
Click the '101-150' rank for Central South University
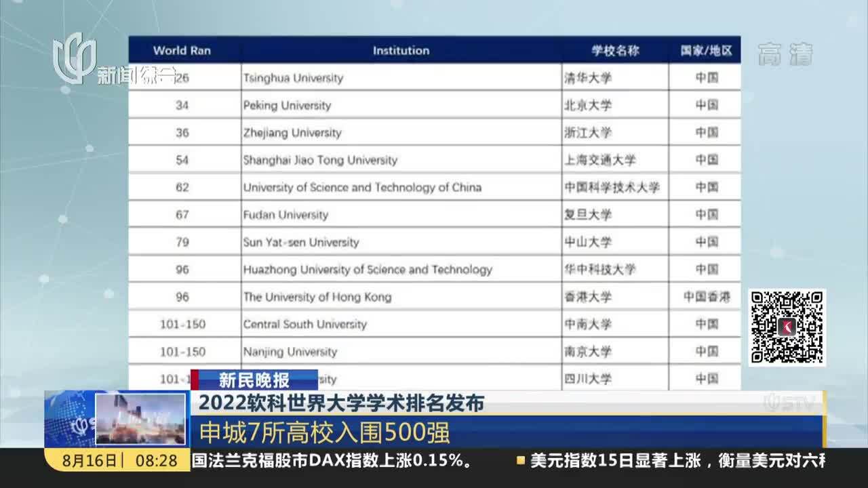(x=182, y=325)
